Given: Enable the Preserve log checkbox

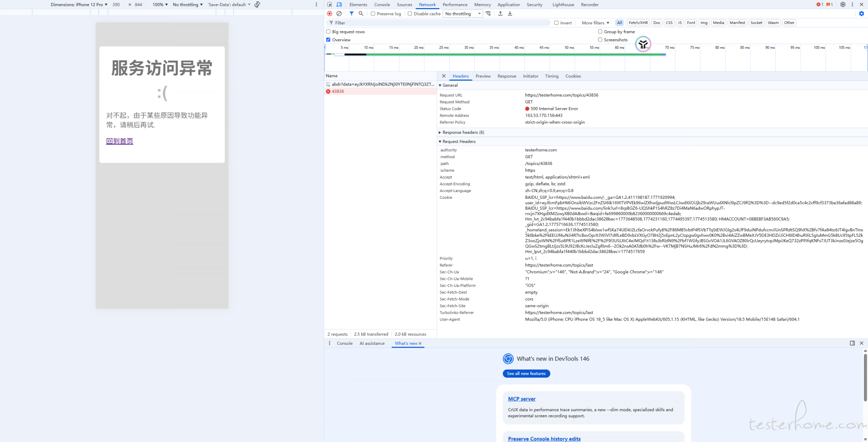Looking at the screenshot, I should (x=373, y=14).
